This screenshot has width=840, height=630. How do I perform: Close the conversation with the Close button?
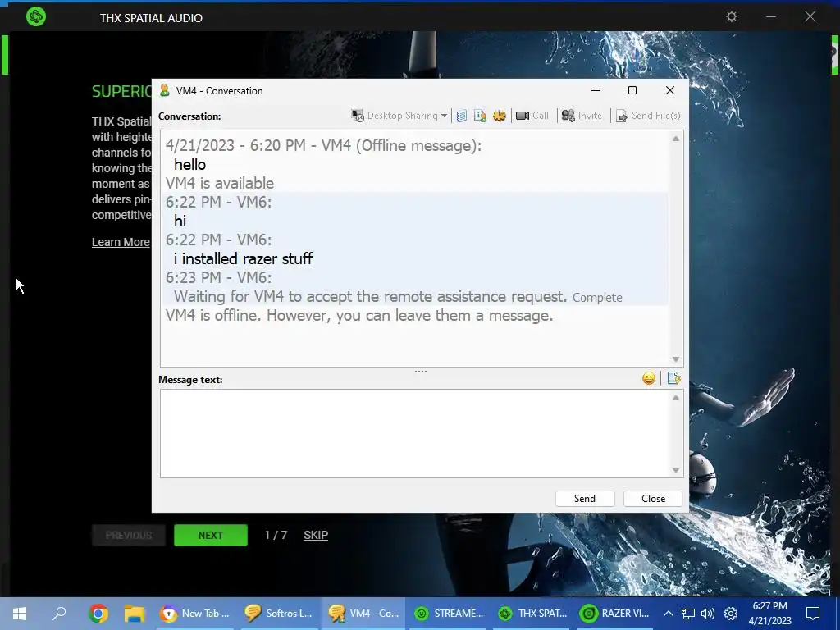tap(653, 499)
